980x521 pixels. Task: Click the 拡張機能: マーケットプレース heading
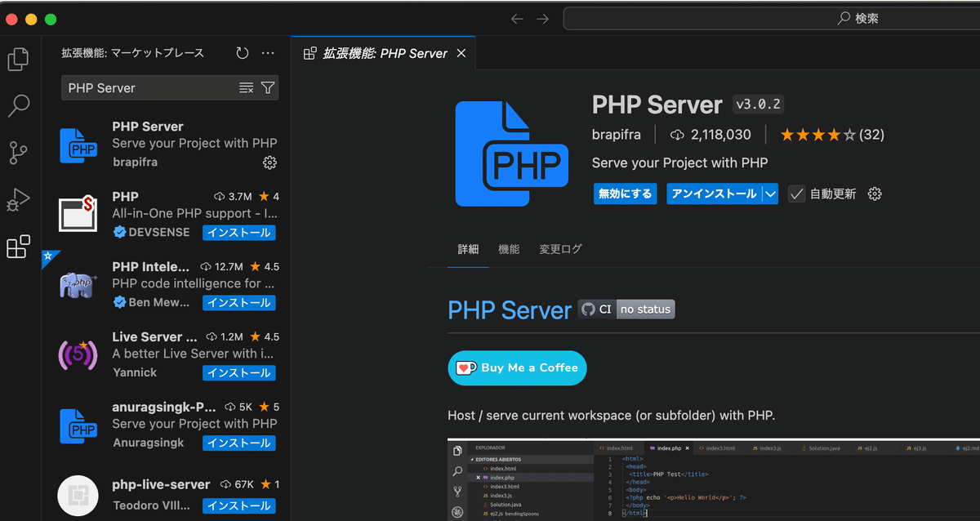click(132, 53)
